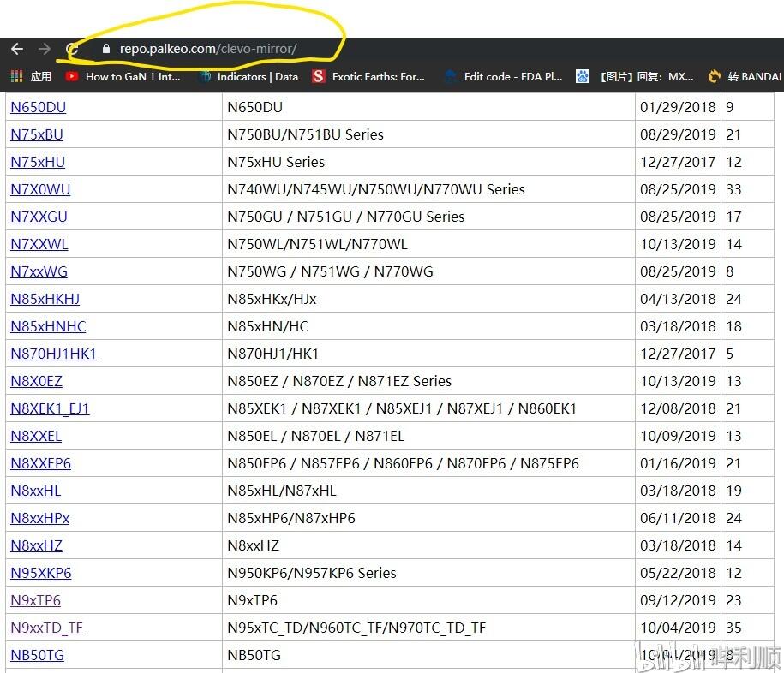Open the N75xBU link
The width and height of the screenshot is (784, 673).
[37, 135]
